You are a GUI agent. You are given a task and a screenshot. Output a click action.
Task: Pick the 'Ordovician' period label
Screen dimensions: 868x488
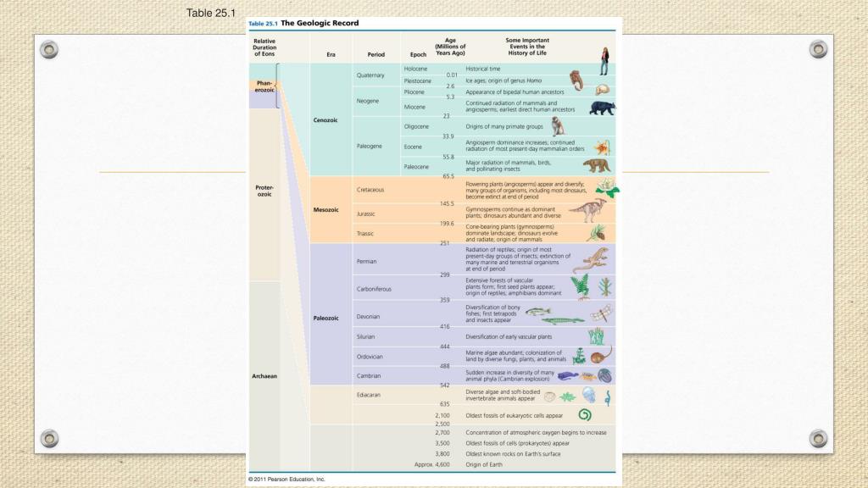point(370,357)
